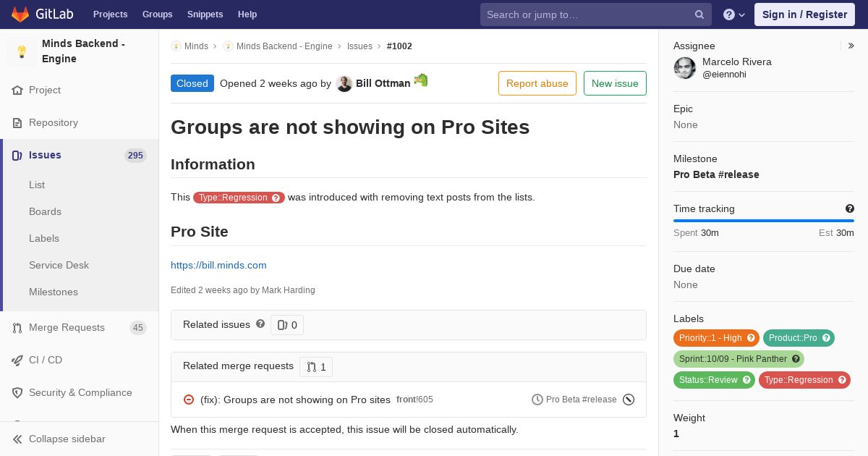Click Minds in the breadcrumb
This screenshot has height=456, width=868.
click(196, 46)
